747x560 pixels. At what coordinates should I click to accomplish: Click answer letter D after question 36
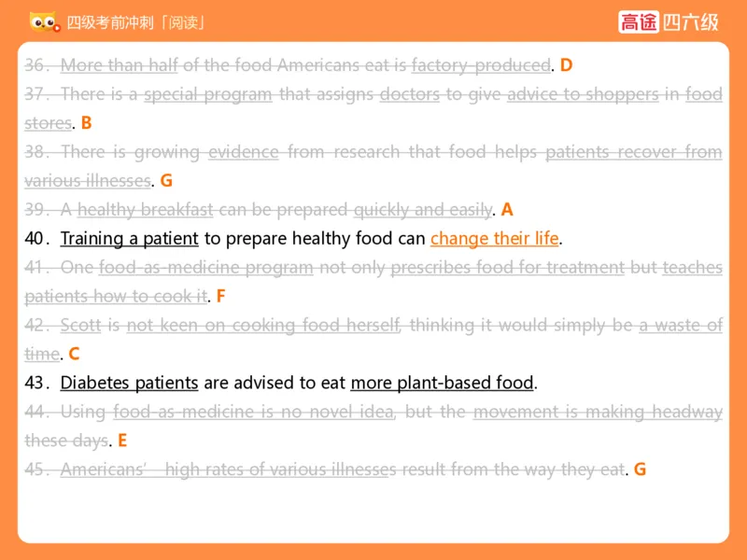coord(566,65)
